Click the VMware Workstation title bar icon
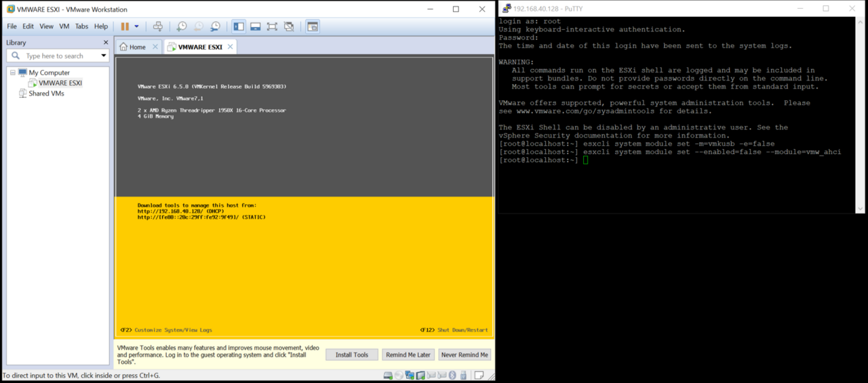 [10, 9]
